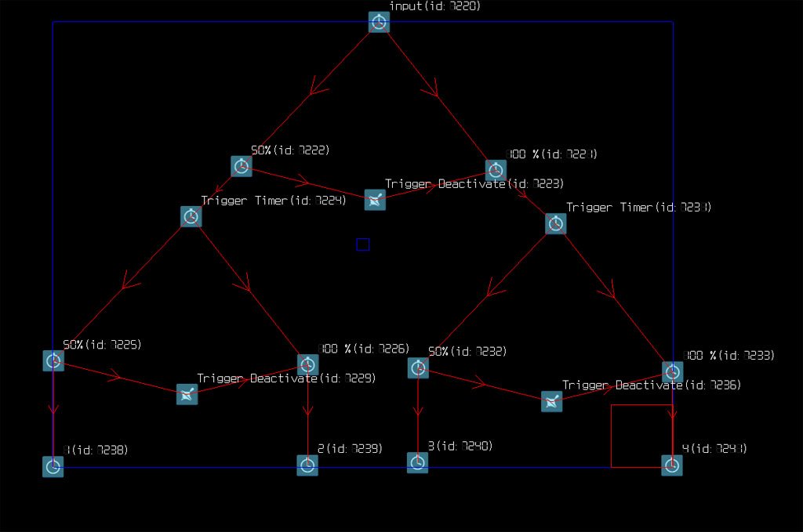Click the 100% timer node id 7233

pyautogui.click(x=672, y=372)
